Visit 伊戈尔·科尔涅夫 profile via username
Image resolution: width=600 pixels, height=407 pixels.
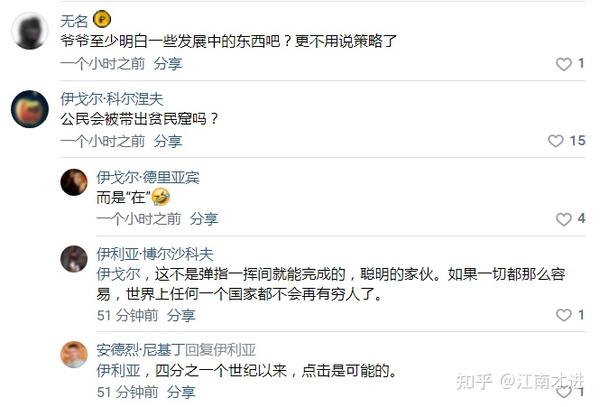[x=112, y=99]
